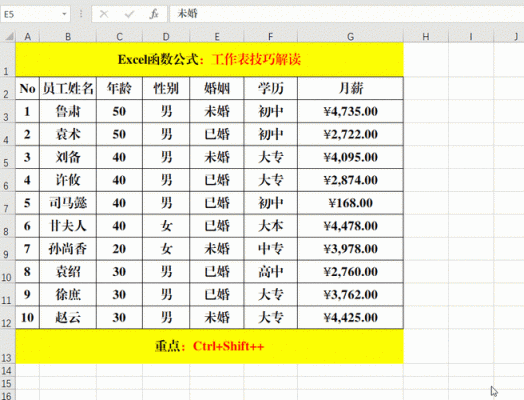Click salary cell ¥4,478.00
Image resolution: width=524 pixels, height=400 pixels.
point(351,226)
